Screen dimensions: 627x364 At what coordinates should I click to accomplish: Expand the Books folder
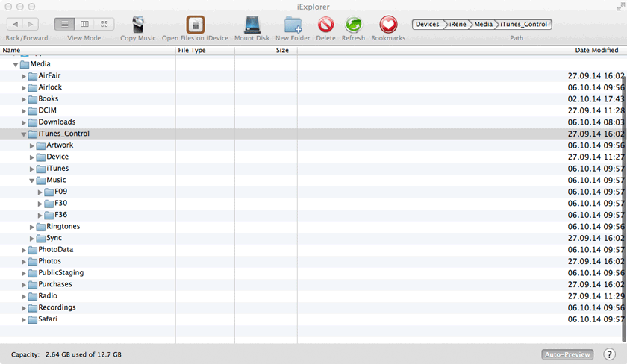pos(24,99)
